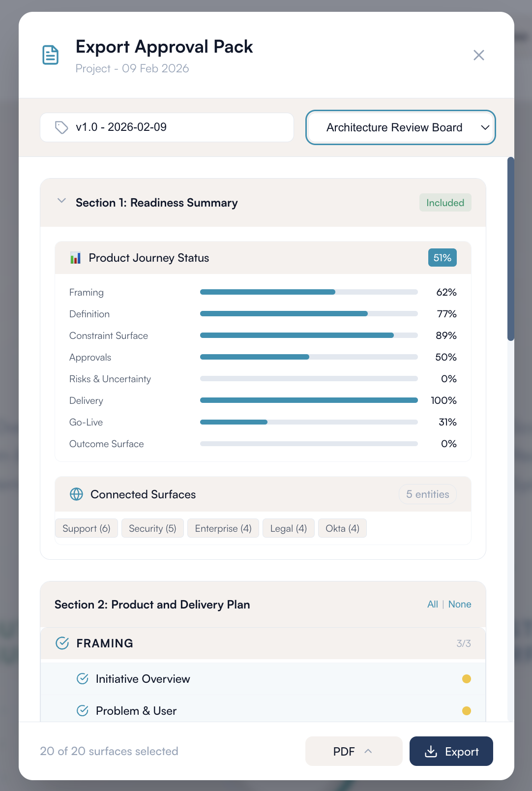Click the Approvals progress bar
The width and height of the screenshot is (532, 791).
tap(309, 357)
